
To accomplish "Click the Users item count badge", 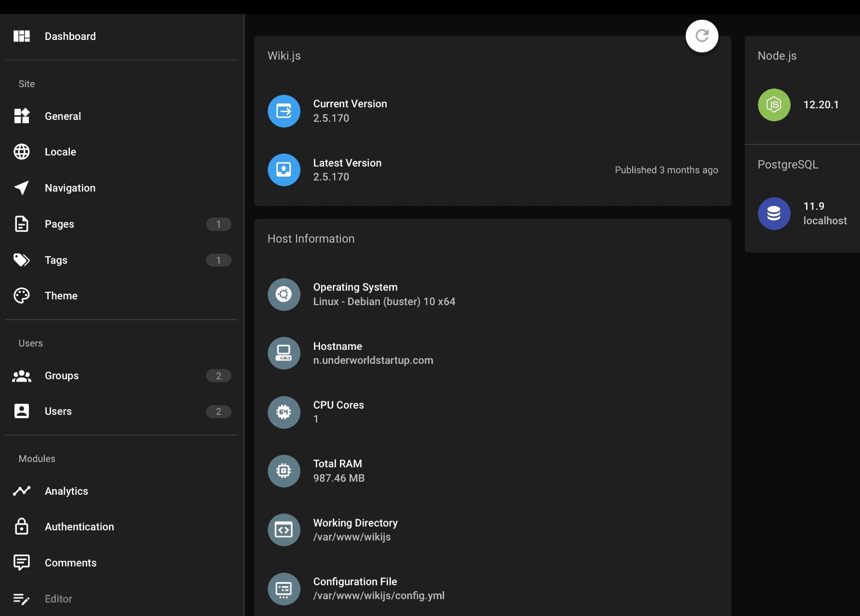I will click(x=219, y=411).
